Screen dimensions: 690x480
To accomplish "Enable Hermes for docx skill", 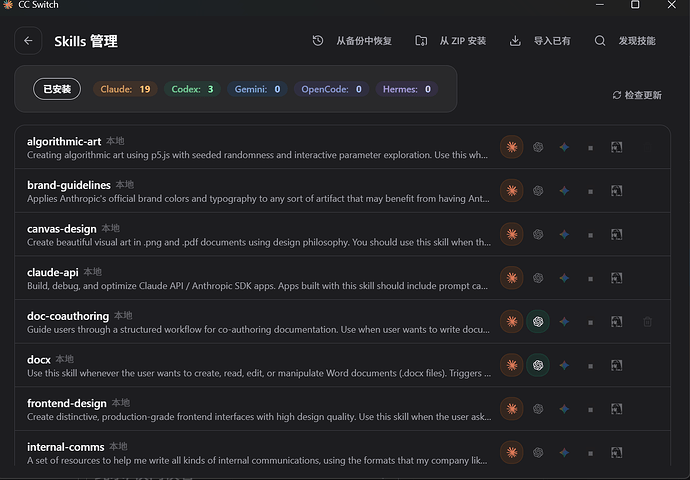I will 617,365.
